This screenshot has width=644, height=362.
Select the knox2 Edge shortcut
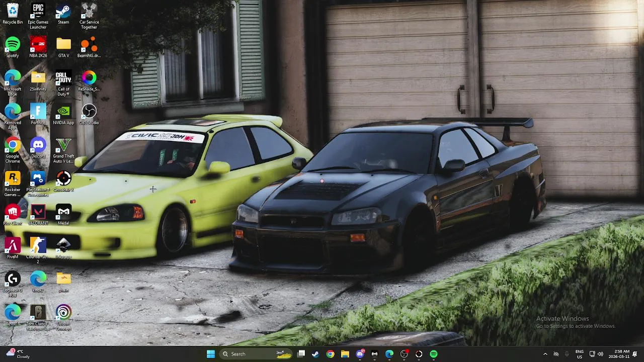pyautogui.click(x=38, y=283)
